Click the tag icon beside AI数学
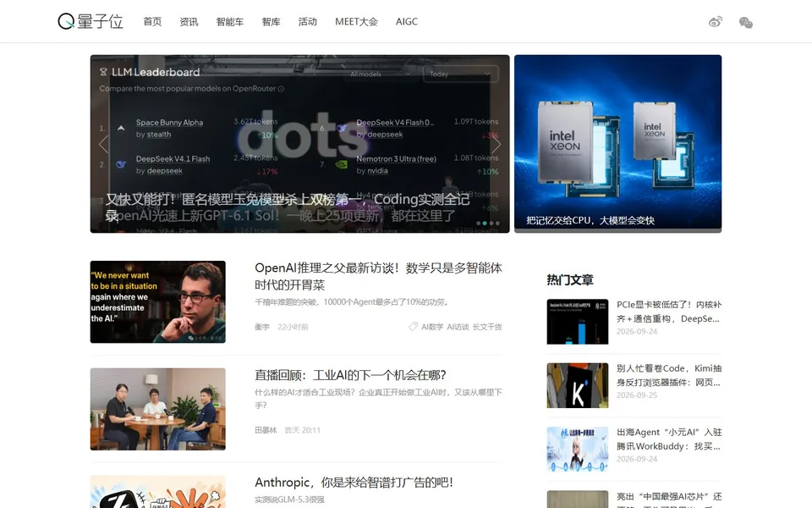This screenshot has height=508, width=812. click(x=413, y=327)
